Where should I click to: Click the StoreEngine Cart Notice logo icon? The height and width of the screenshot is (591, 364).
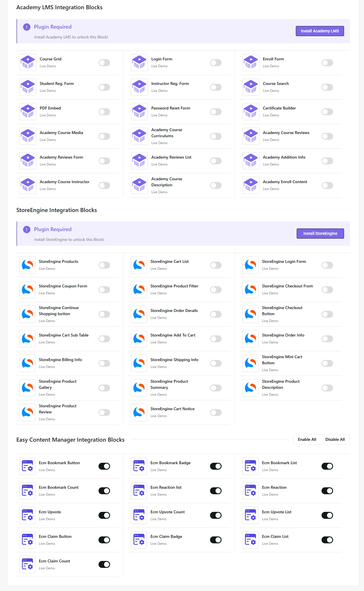(x=139, y=412)
